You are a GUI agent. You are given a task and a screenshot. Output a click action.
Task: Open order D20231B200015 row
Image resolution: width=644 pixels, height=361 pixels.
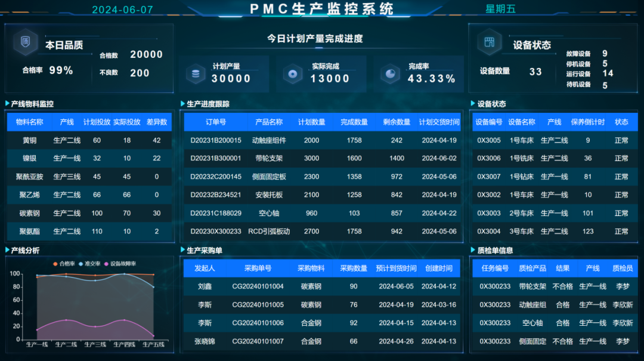point(216,141)
